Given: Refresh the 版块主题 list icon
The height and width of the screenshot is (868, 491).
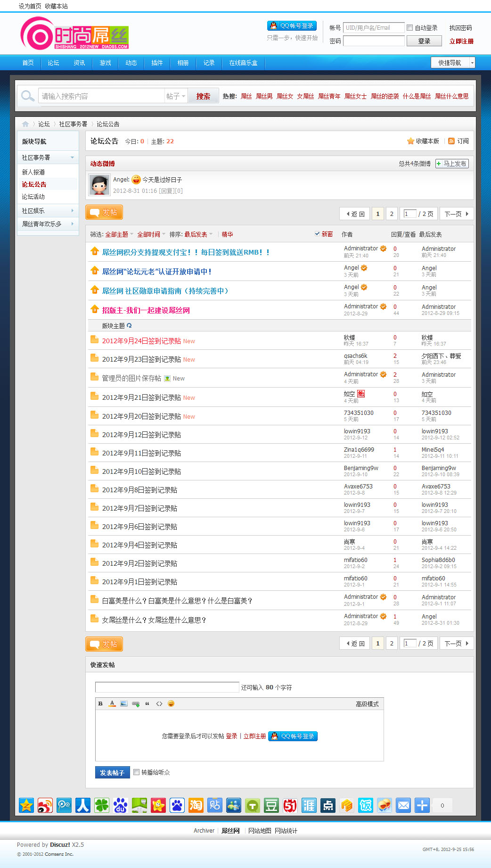Looking at the screenshot, I should pos(129,325).
